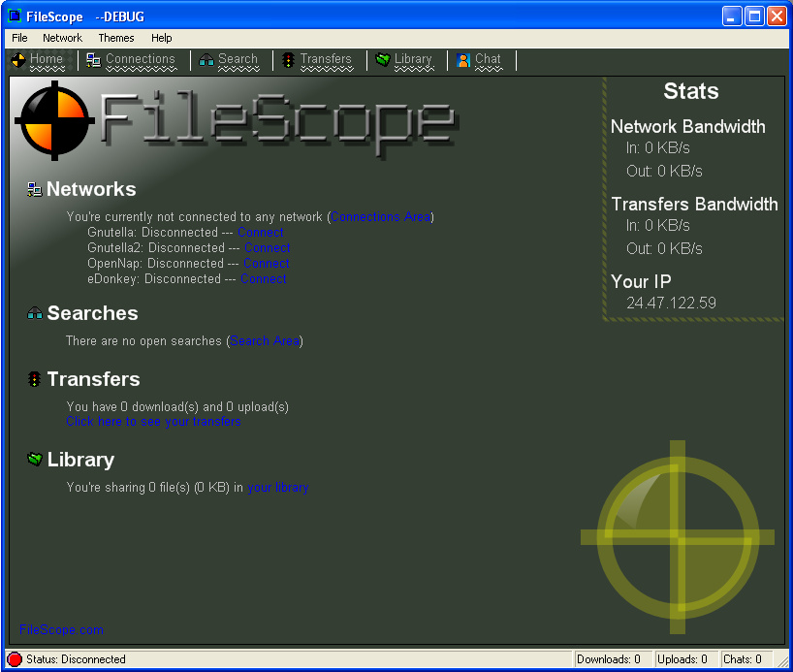Click the Transfers section traffic light icon
The image size is (793, 672).
[34, 379]
